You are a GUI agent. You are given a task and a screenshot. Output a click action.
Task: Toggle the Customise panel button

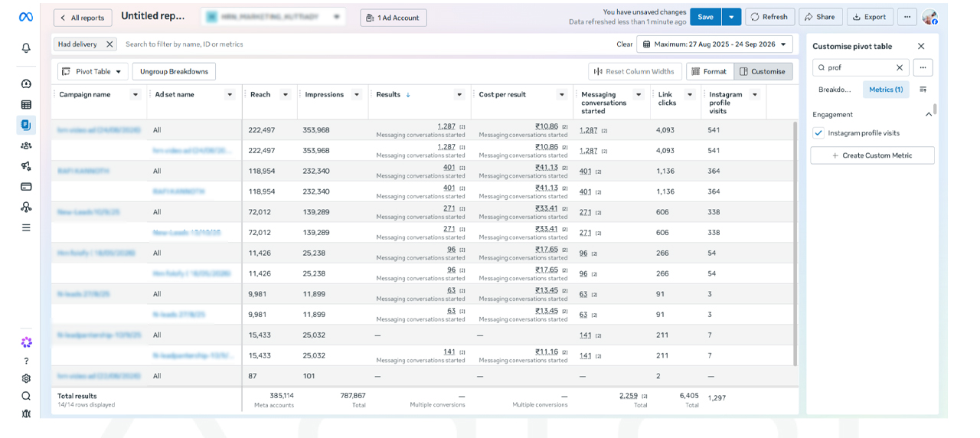(763, 71)
